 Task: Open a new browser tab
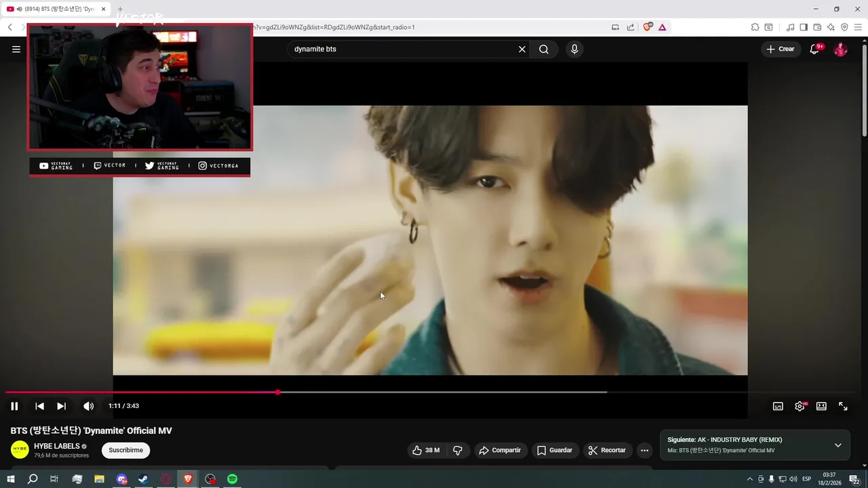pos(120,9)
